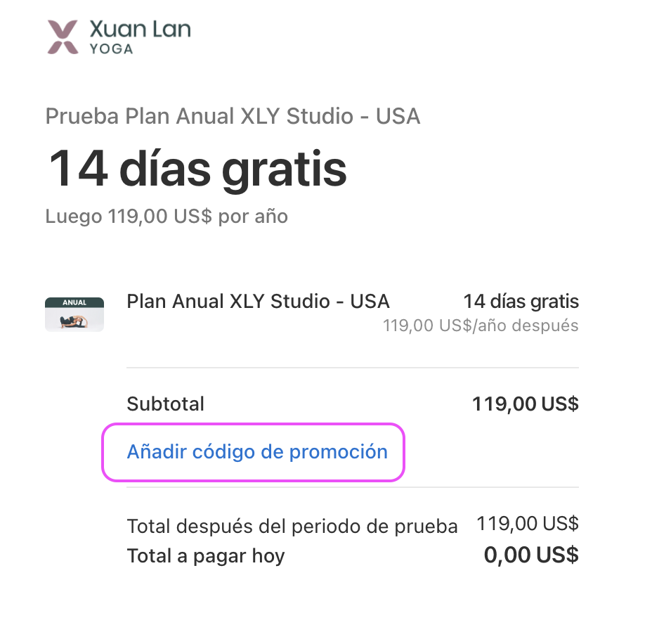Click the Xuan Lan Yoga X logo icon
The height and width of the screenshot is (644, 652).
pyautogui.click(x=63, y=37)
